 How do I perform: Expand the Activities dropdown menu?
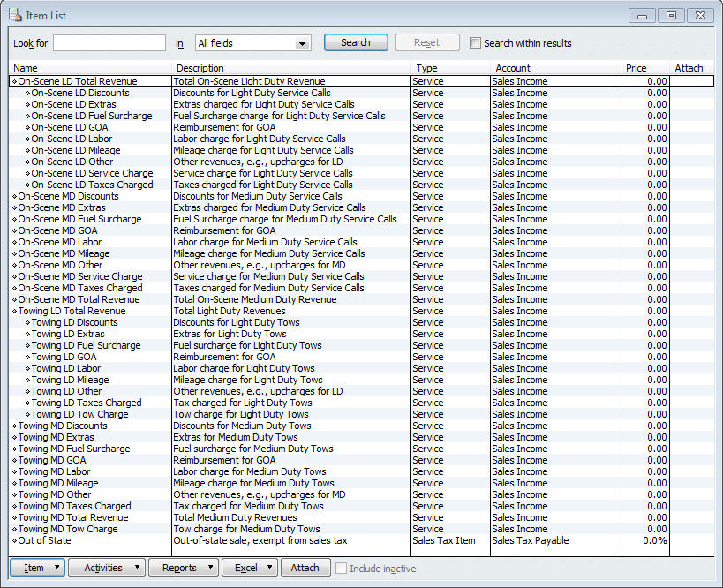coord(106,568)
